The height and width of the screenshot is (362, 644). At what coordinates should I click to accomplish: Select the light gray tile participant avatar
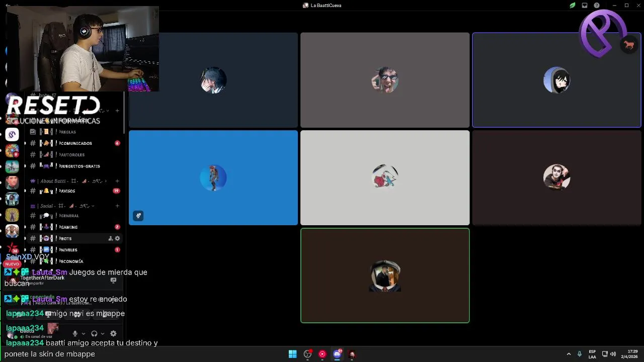385,177
